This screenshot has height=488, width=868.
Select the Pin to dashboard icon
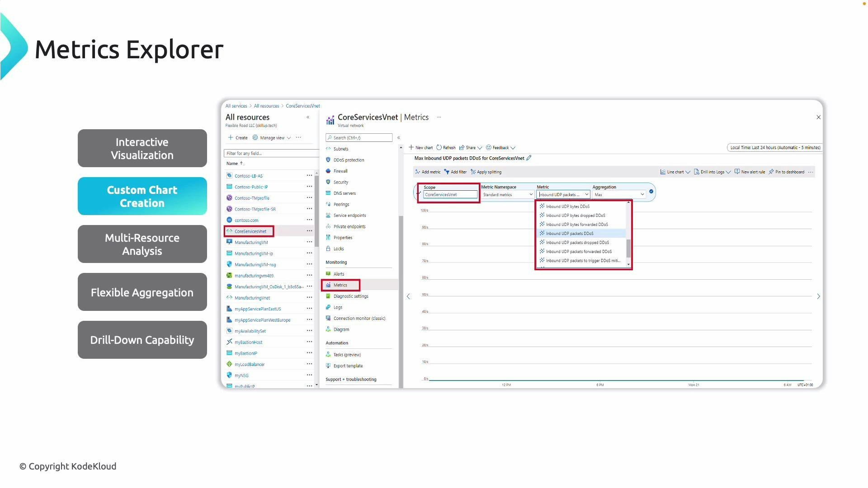771,172
